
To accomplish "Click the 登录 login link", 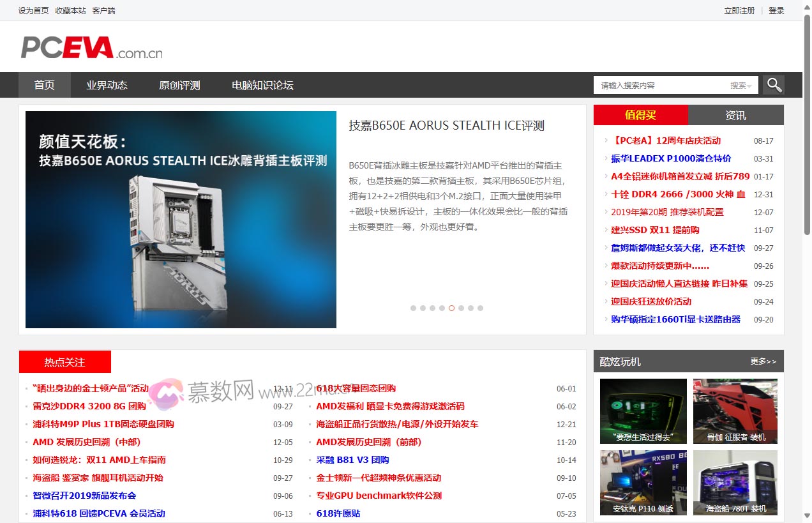I will point(776,10).
